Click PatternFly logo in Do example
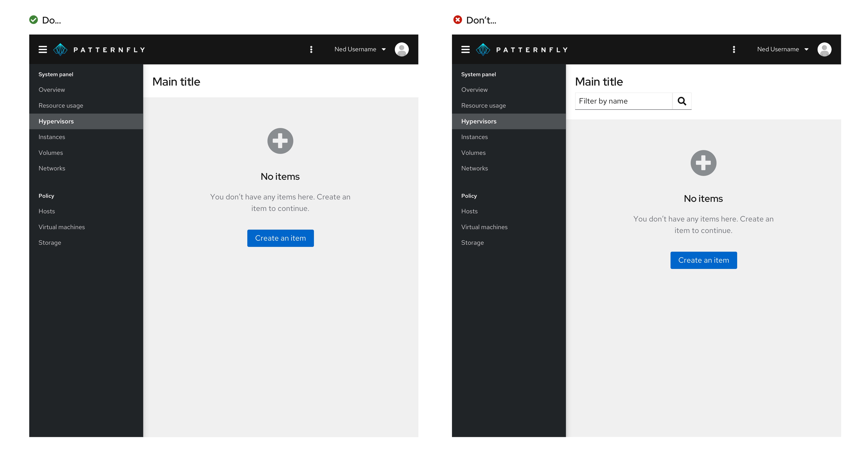The image size is (868, 465). [99, 50]
